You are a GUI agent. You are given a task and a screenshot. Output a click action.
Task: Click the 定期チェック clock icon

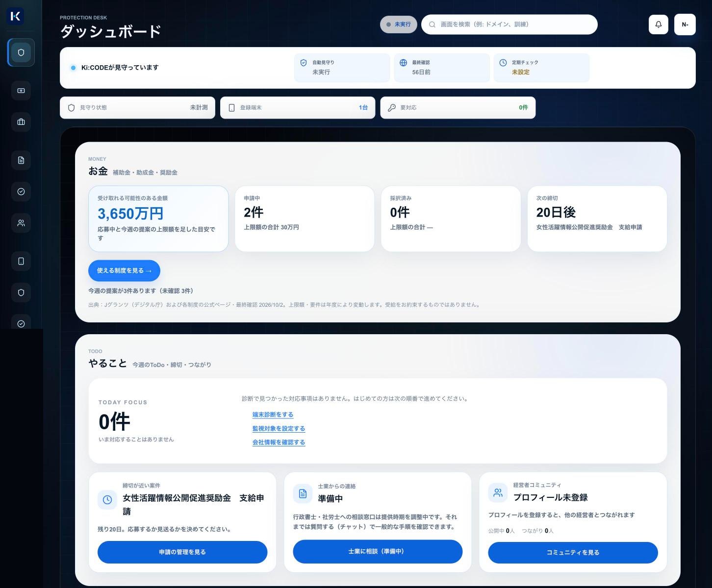(503, 63)
